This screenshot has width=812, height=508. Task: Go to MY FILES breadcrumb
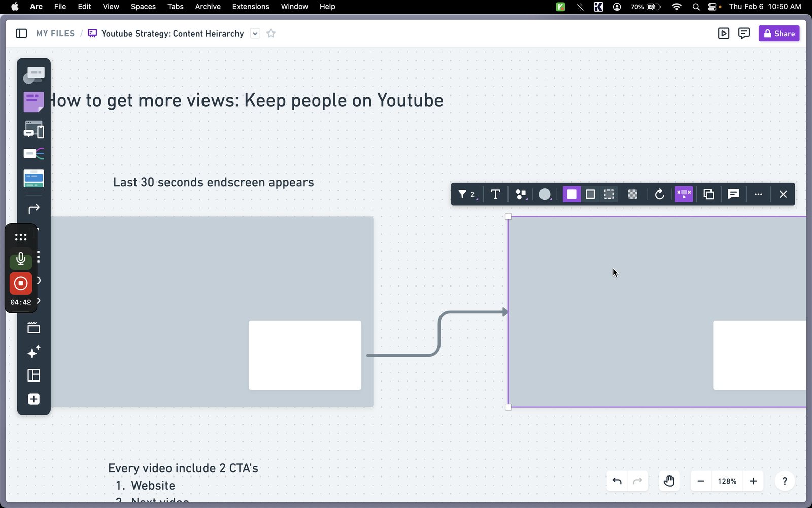[x=55, y=34]
